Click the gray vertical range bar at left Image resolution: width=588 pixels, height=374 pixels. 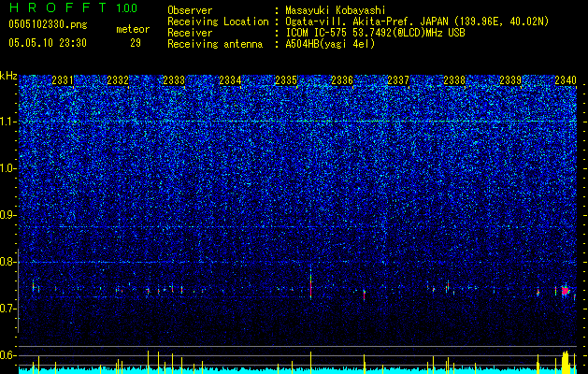tap(18, 291)
